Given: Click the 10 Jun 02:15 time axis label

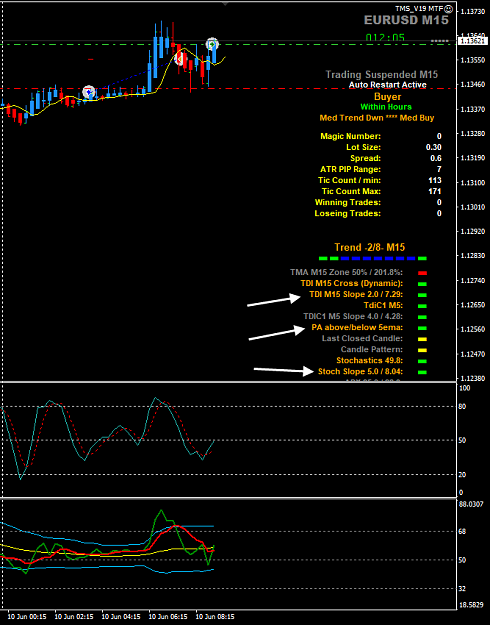Looking at the screenshot, I should pos(74,617).
